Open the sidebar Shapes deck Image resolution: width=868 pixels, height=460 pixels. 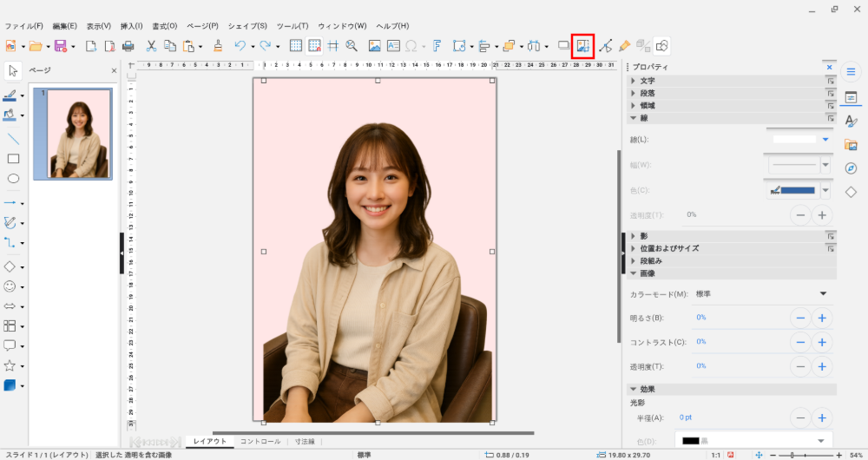851,192
